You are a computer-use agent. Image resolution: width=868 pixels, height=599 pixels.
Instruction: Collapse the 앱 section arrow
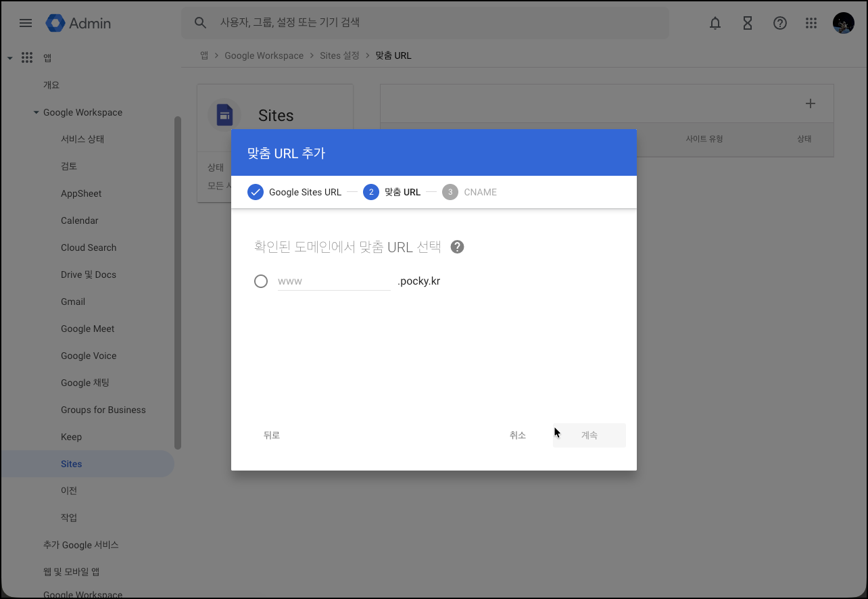point(10,58)
